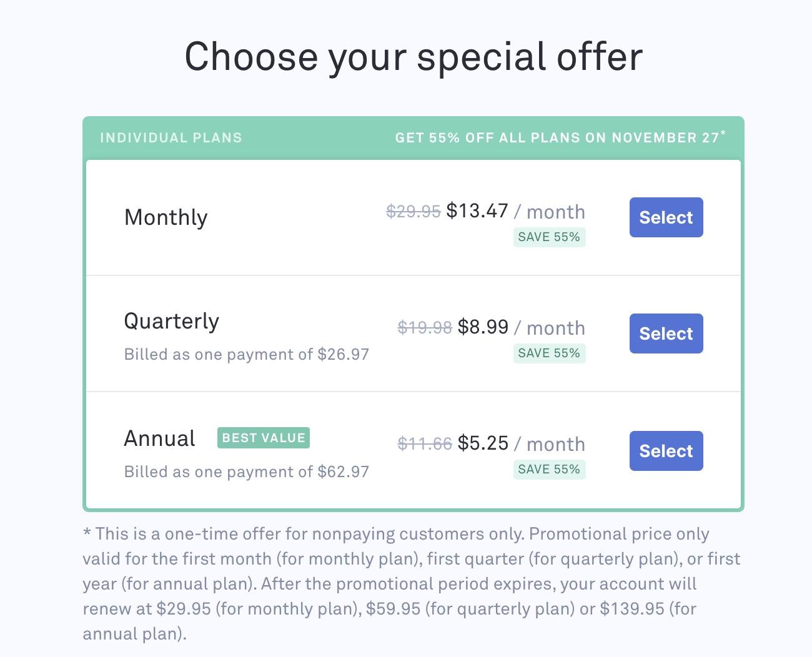812x657 pixels.
Task: Select the Monthly plan button
Action: pos(666,217)
